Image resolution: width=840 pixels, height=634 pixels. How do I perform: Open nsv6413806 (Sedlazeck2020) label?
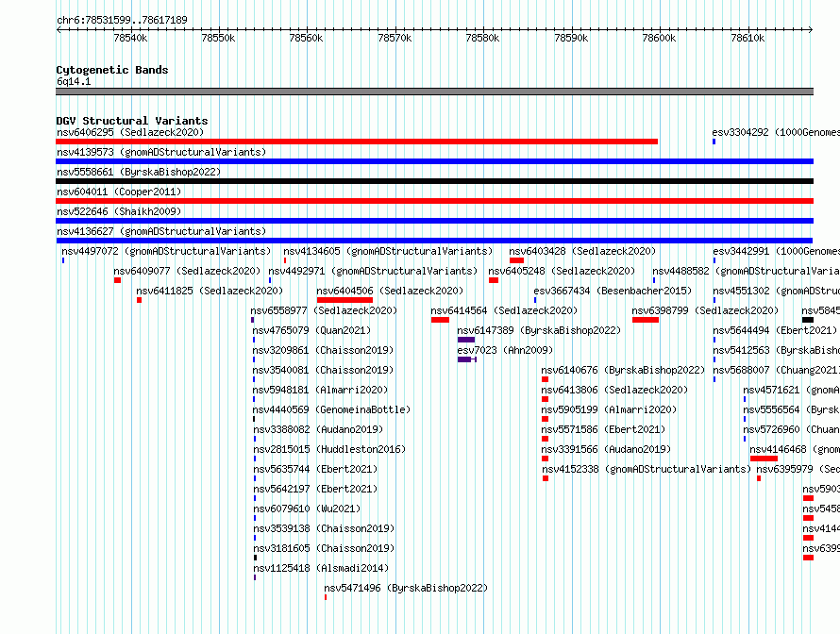614,390
